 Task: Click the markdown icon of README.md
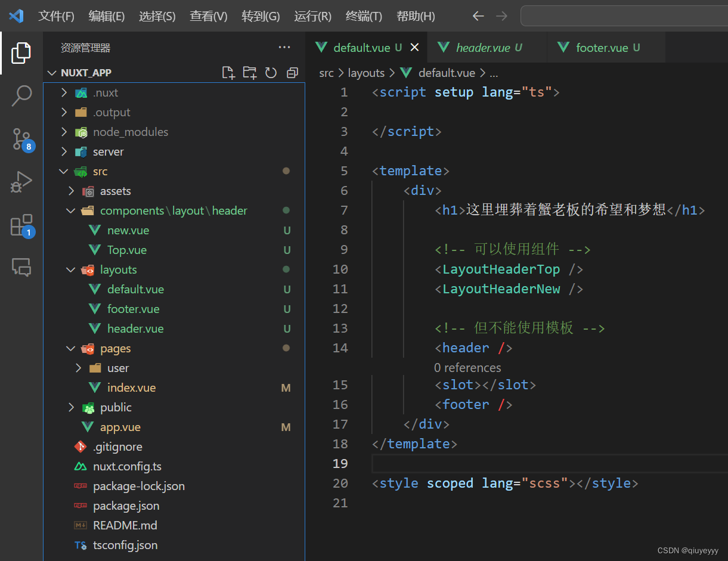pos(80,526)
